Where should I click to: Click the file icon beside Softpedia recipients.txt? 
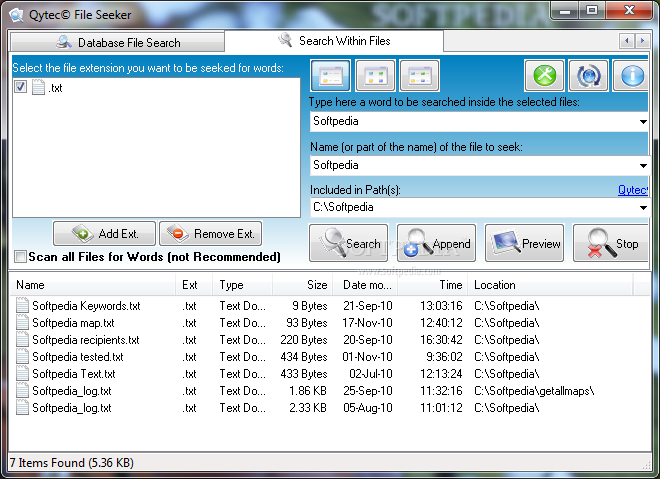[x=22, y=339]
